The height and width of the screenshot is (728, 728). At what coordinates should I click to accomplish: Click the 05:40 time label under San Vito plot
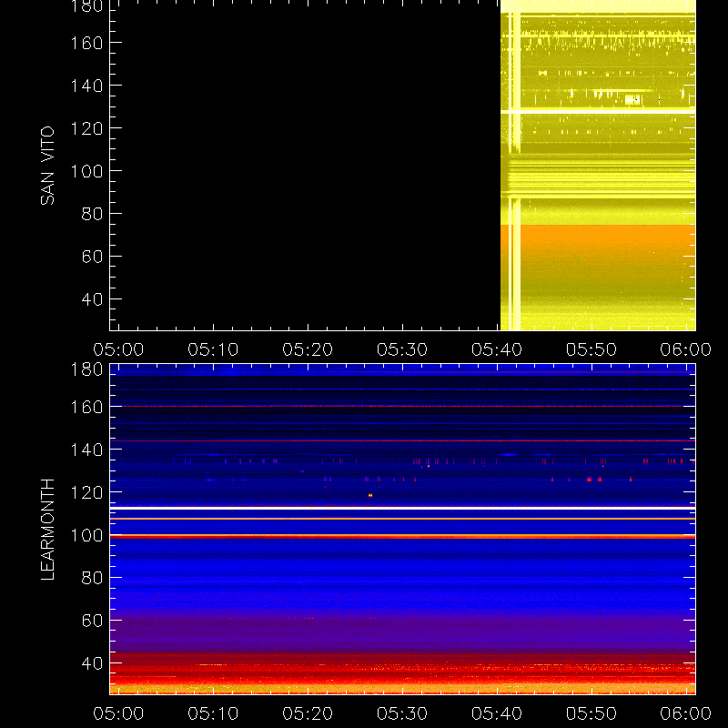pyautogui.click(x=497, y=349)
